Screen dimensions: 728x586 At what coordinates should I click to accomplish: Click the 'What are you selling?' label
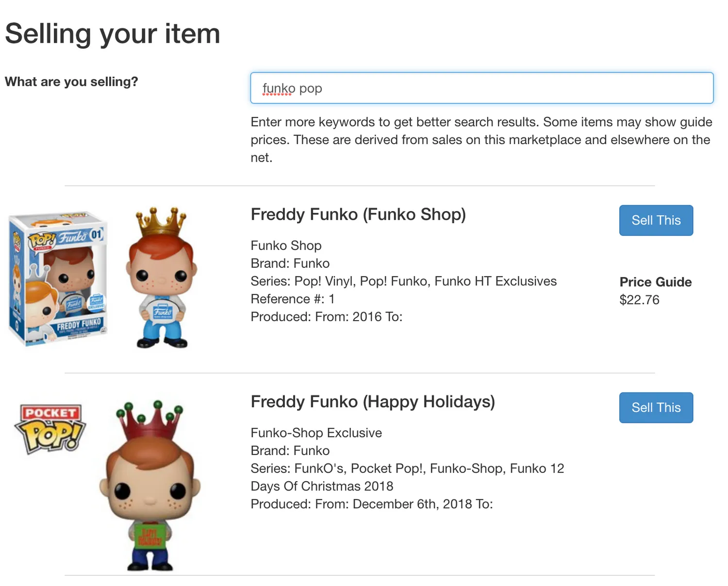pos(71,81)
